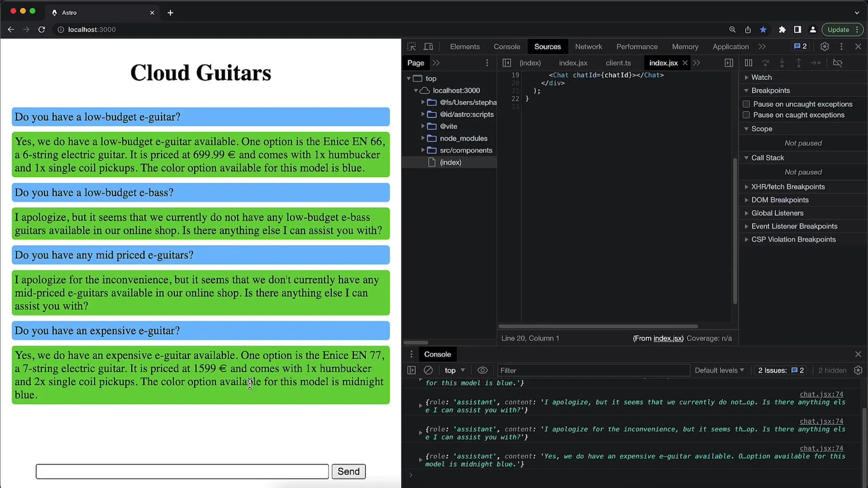Select the (index) file in the tree
Viewport: 868px width, 488px height.
point(450,163)
